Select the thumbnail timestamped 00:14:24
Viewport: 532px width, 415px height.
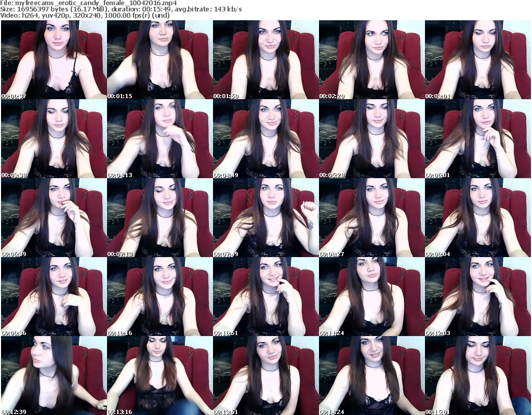tap(372, 376)
